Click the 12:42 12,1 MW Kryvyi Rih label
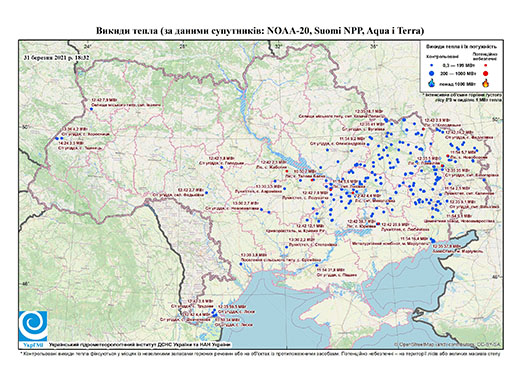Viewport: 520px width, 368px height. 309,226
